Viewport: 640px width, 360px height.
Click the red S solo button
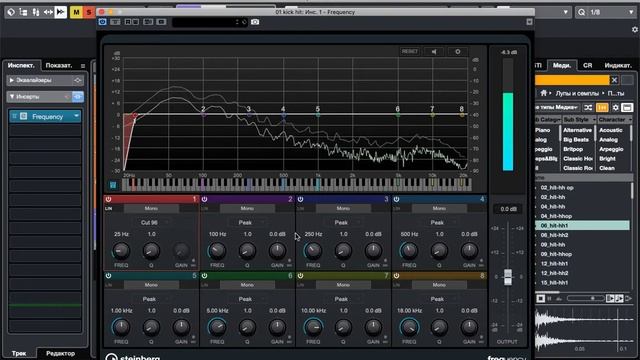[x=89, y=12]
